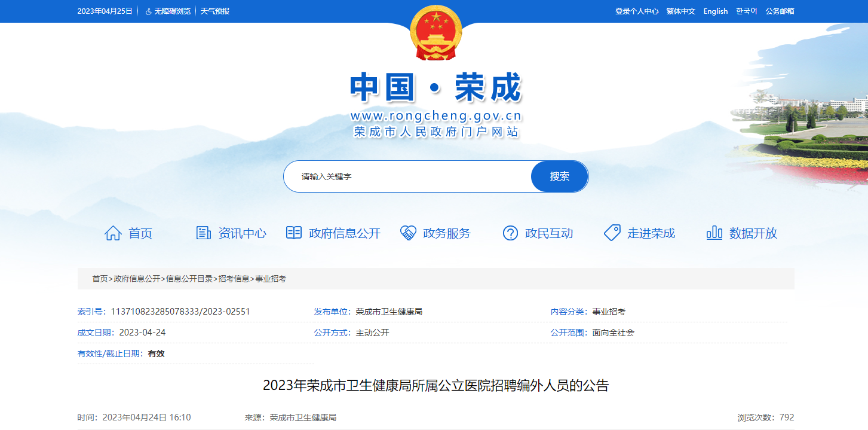The width and height of the screenshot is (868, 430).
Task: Focus the 请输入关键字 search field
Action: 407,176
